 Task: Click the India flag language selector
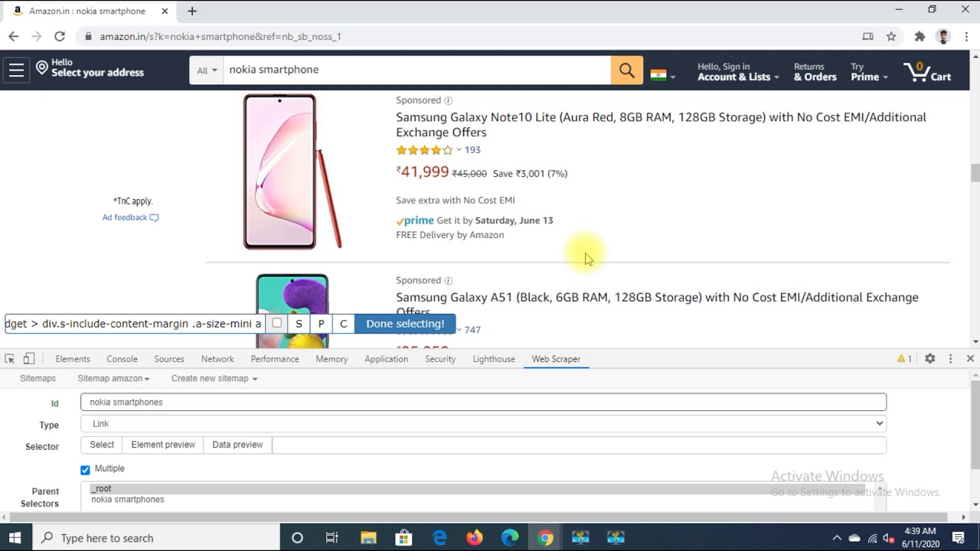662,75
